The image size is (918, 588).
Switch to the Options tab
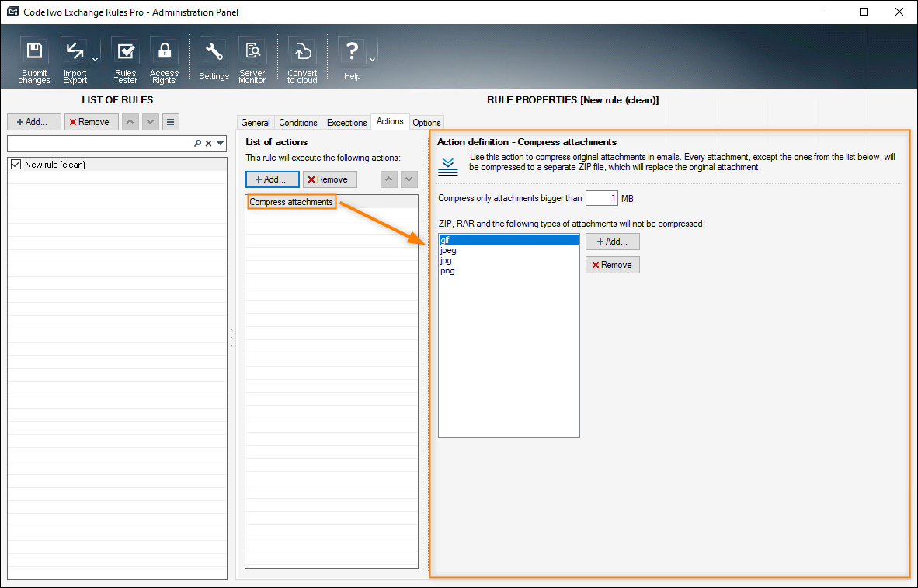tap(426, 123)
